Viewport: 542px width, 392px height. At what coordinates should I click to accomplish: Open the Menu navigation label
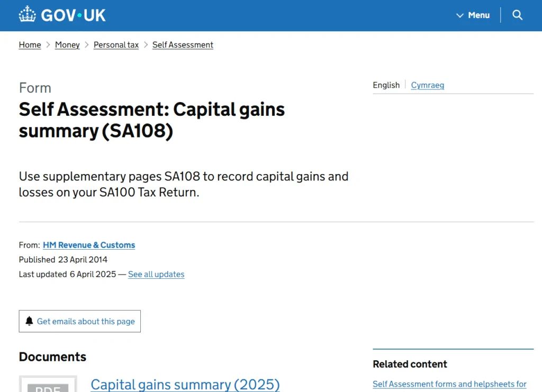pyautogui.click(x=478, y=15)
